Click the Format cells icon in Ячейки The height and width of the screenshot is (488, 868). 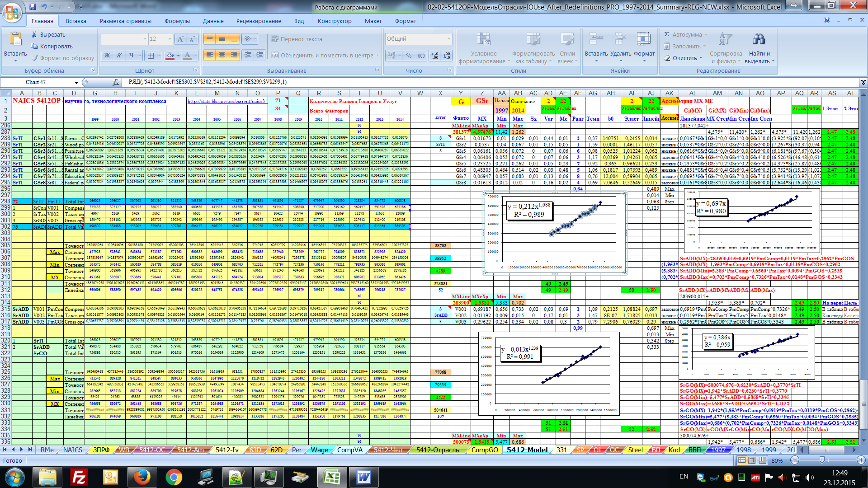[x=644, y=40]
